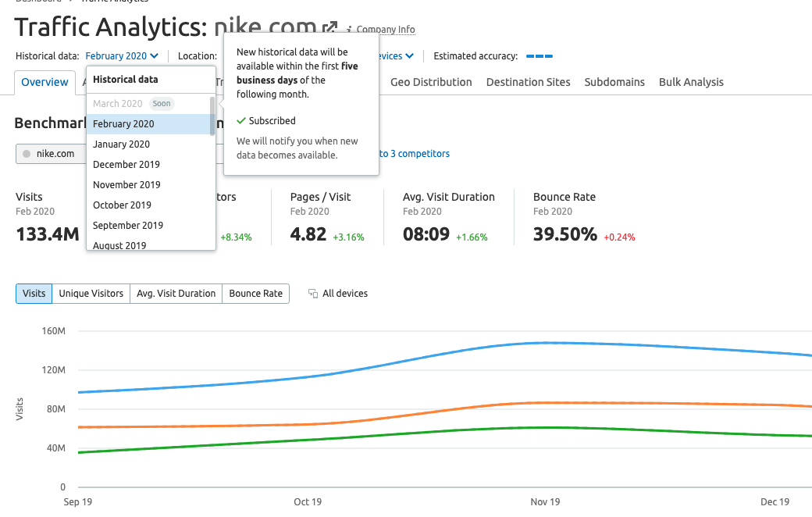Click the historical data list scrollbar
This screenshot has width=812, height=517.
coord(212,116)
